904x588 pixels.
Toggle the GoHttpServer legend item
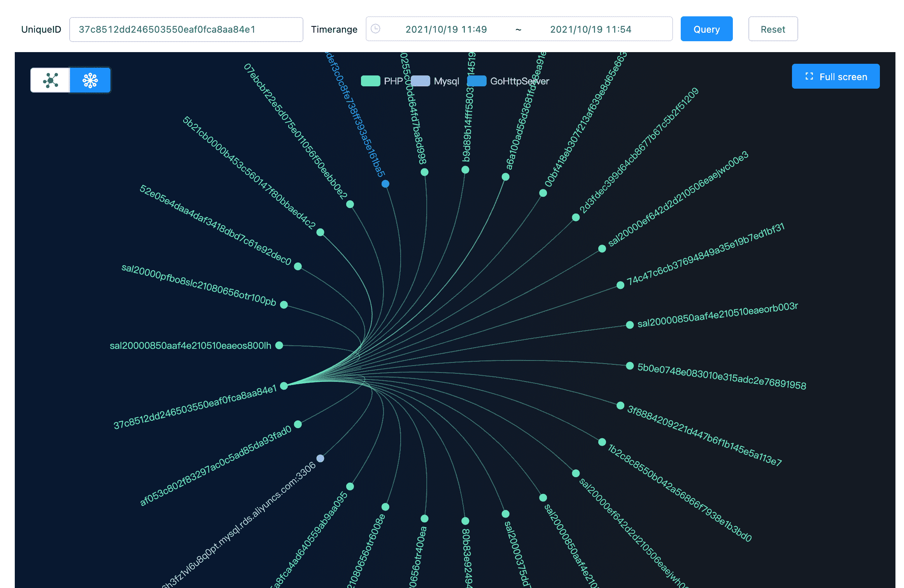coord(508,81)
